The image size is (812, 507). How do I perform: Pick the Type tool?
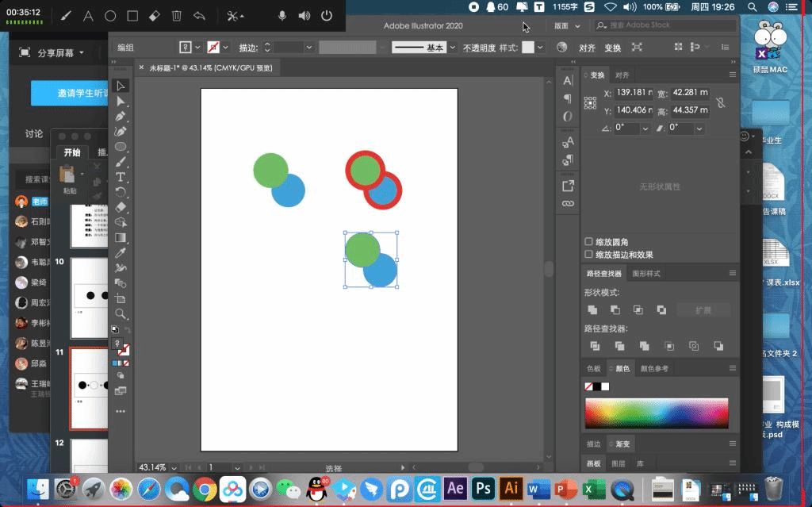coord(121,177)
